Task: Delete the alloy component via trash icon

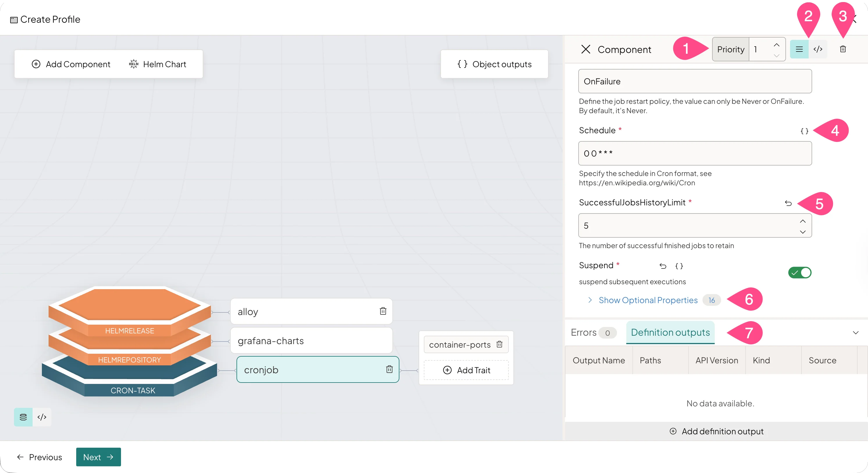Action: click(x=383, y=311)
